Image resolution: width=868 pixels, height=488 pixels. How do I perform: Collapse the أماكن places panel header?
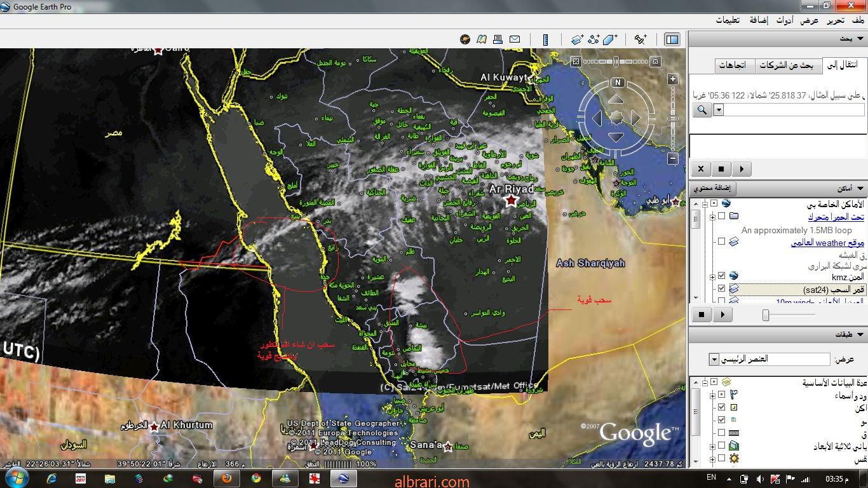point(778,189)
